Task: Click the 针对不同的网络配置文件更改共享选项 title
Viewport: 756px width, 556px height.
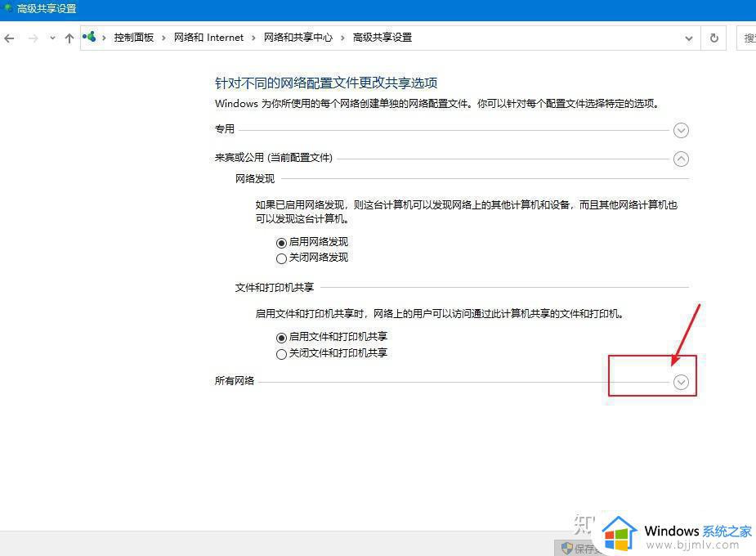Action: [326, 83]
